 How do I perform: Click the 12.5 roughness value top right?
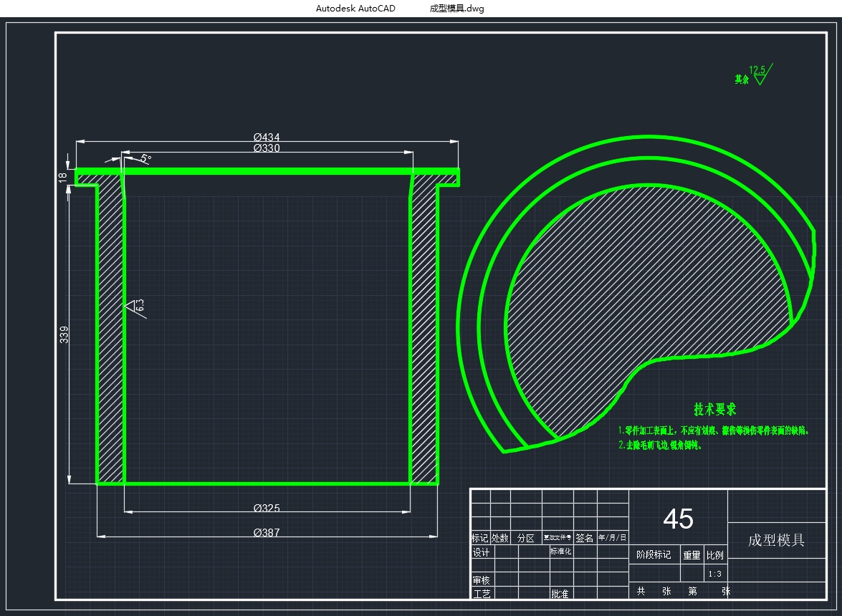pos(757,69)
